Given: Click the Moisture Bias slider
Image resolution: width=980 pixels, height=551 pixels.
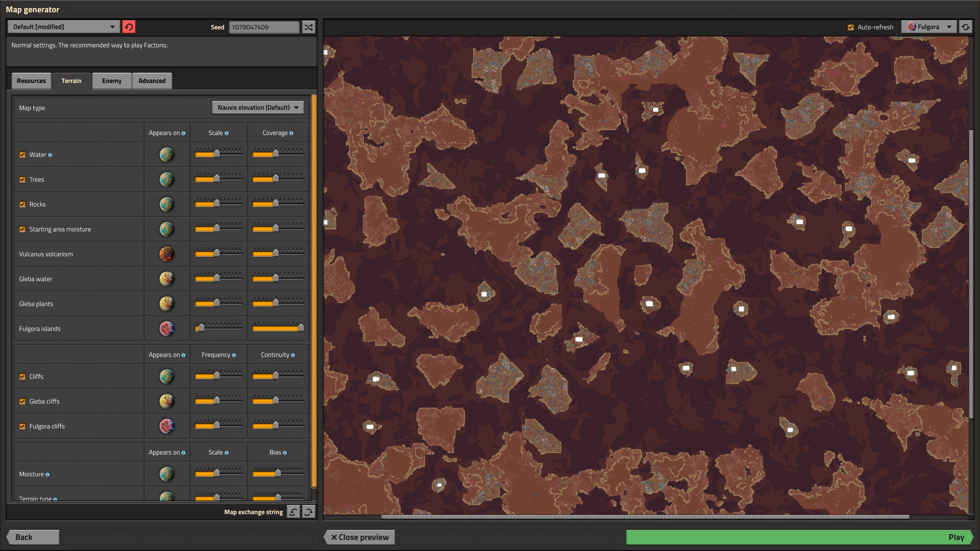Looking at the screenshot, I should [278, 473].
